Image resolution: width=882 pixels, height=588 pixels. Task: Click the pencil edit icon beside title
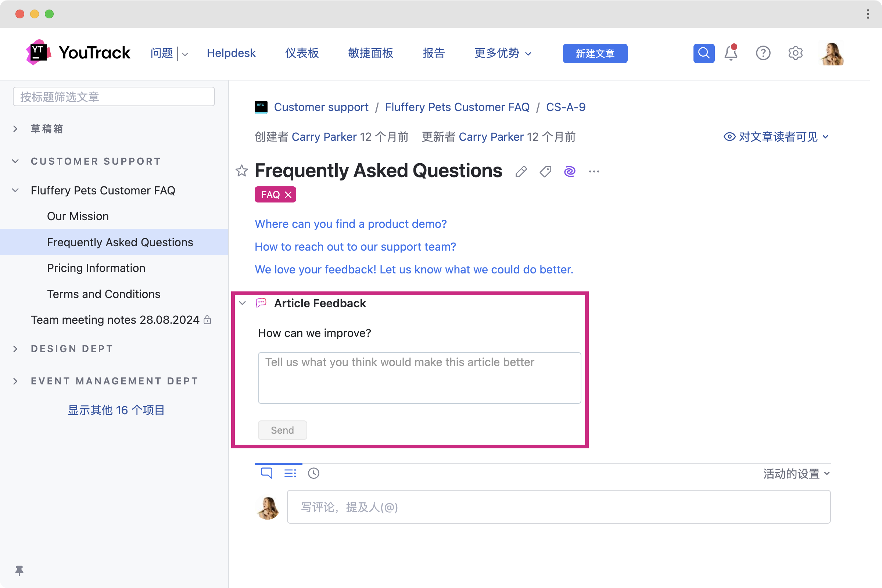point(521,171)
